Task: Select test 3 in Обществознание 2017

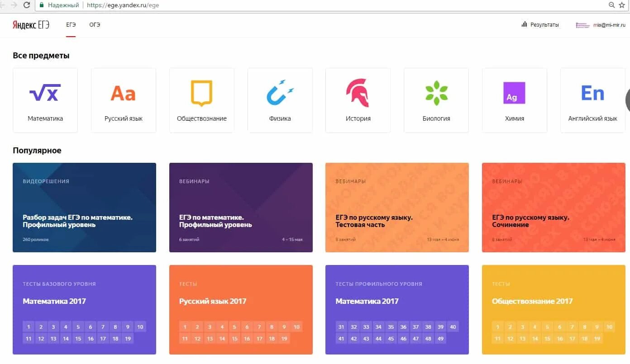Action: (522, 327)
